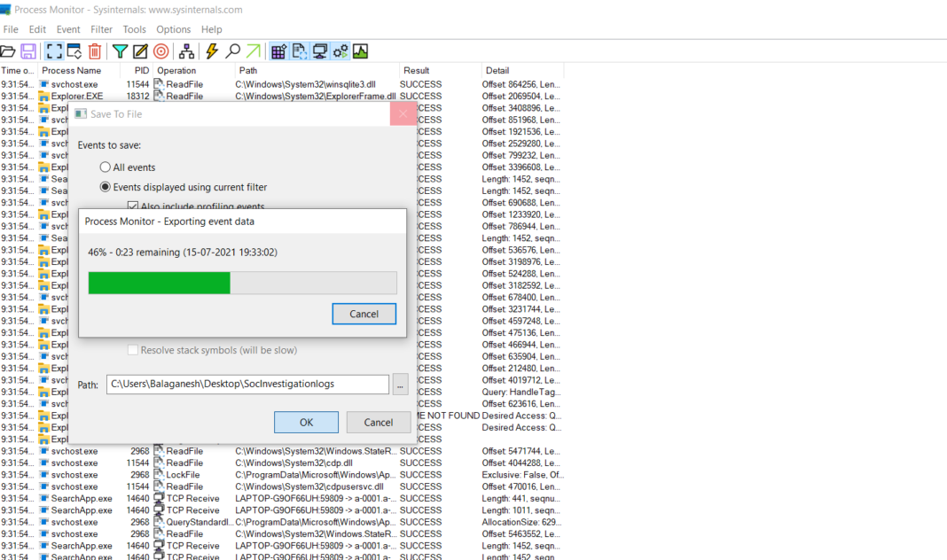
Task: Save the captured events
Action: pyautogui.click(x=27, y=51)
